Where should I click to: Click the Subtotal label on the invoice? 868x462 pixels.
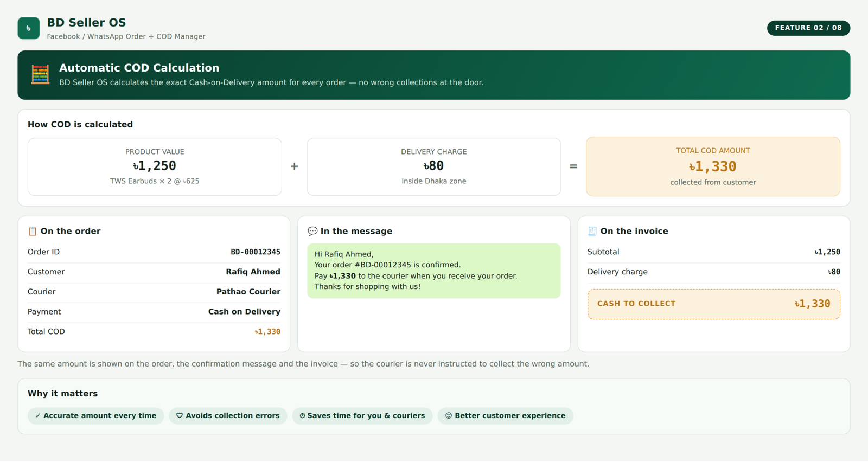pyautogui.click(x=603, y=252)
